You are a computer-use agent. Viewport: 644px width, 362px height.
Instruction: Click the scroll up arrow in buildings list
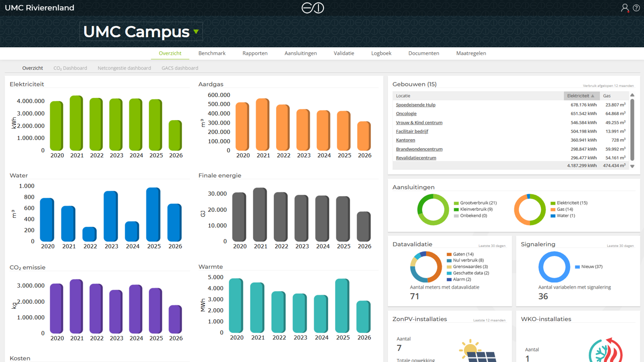coord(632,95)
